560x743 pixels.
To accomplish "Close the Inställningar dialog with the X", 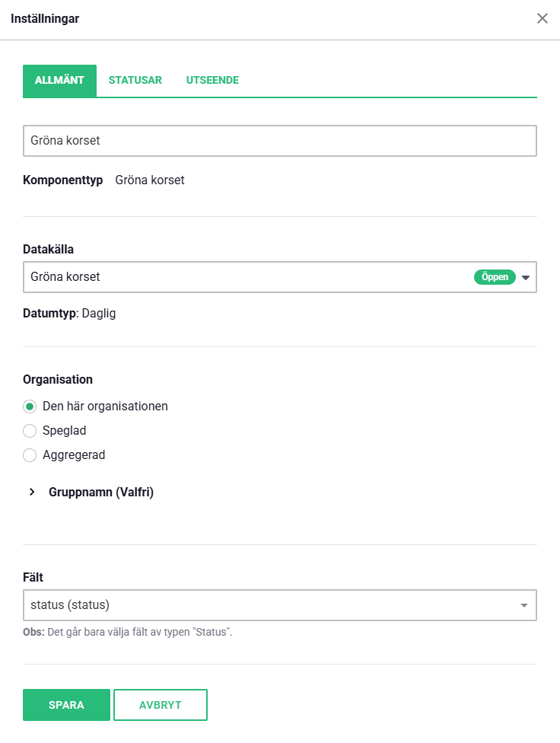I will point(542,18).
